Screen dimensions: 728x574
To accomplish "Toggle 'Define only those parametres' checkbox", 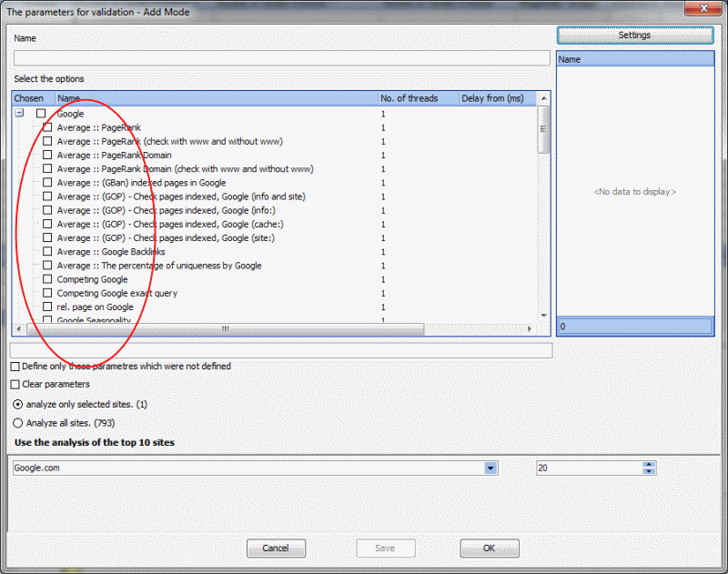I will [x=15, y=367].
